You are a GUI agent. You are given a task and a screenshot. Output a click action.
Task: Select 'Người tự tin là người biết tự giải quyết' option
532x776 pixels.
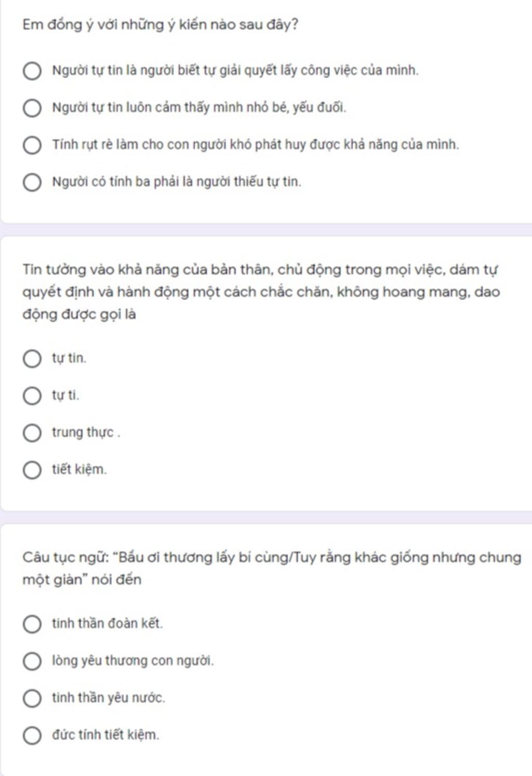click(x=32, y=71)
